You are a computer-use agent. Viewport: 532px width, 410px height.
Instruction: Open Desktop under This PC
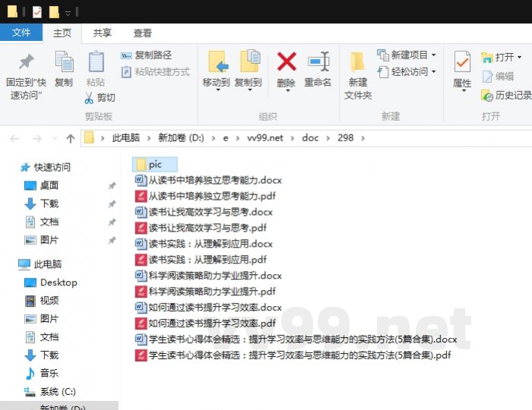(51, 282)
